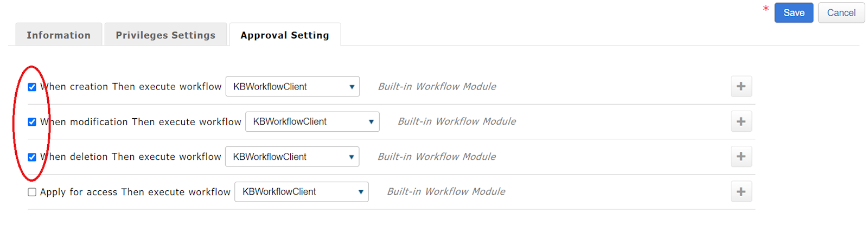The image size is (868, 225).
Task: Open the creation workflow KBWorkflowClient dropdown
Action: 292,87
